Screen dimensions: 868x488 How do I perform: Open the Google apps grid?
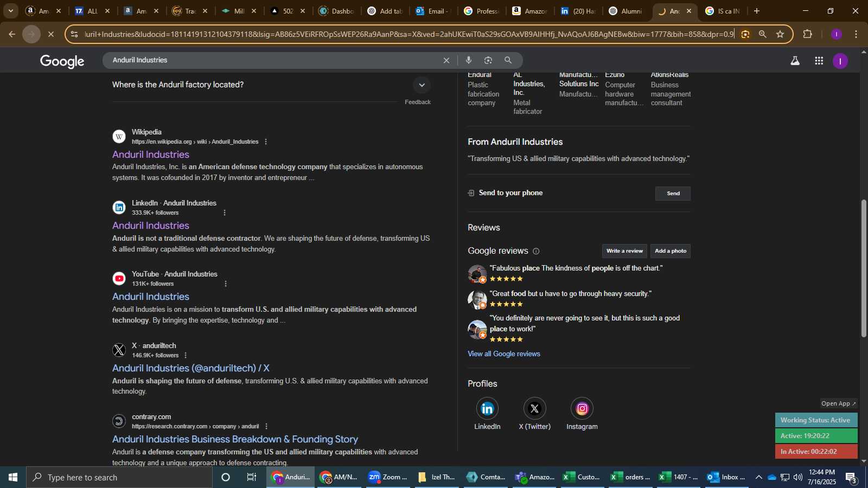[819, 61]
